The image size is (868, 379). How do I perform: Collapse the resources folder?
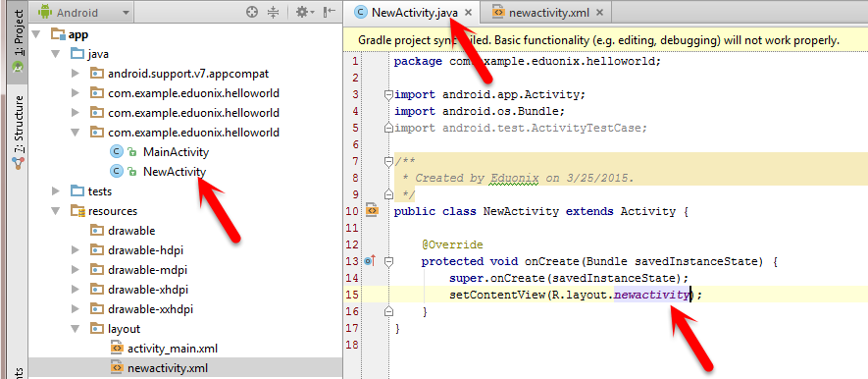tap(55, 211)
